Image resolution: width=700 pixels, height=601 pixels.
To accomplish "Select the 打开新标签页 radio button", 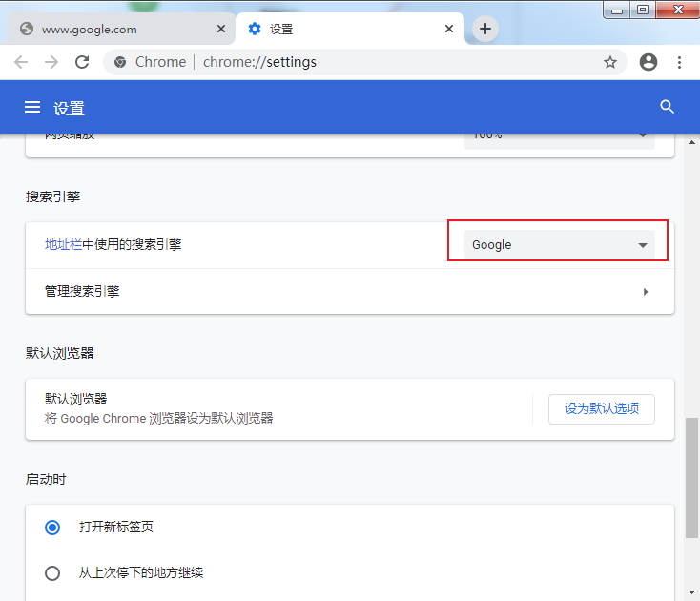I will click(52, 528).
